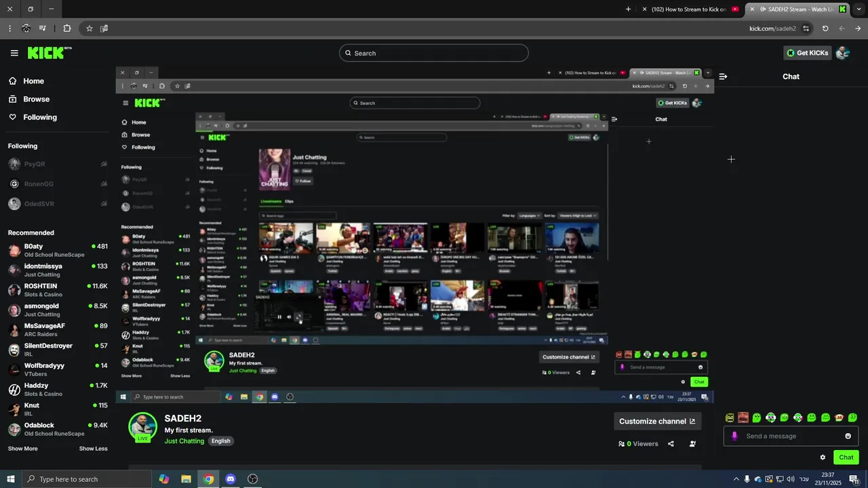Insert the green blob with headphones emote in main chat
The image size is (868, 488).
(770, 418)
